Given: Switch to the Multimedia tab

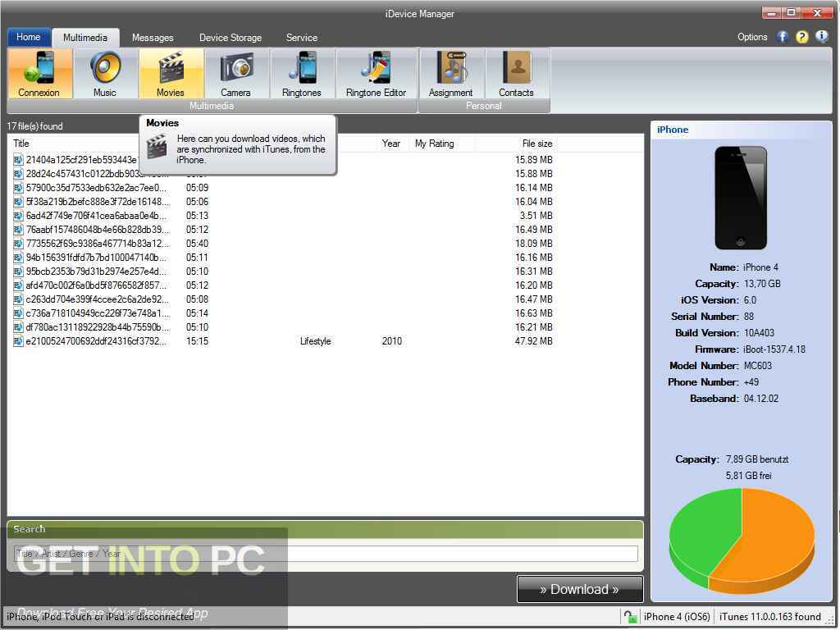Looking at the screenshot, I should click(x=85, y=38).
